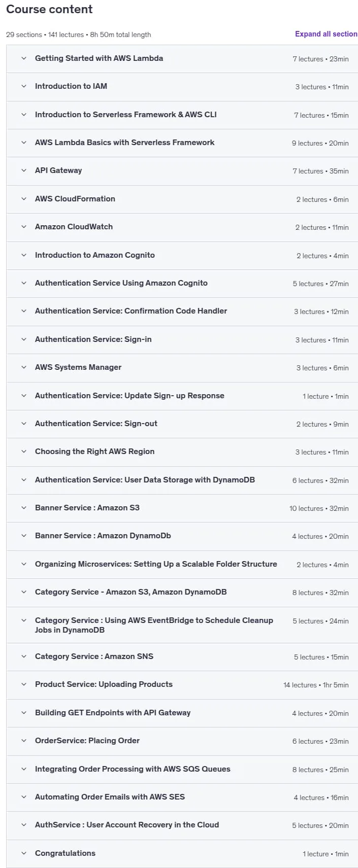Click the chevron icon for AWS Systems Manager
The width and height of the screenshot is (358, 868).
pos(24,367)
